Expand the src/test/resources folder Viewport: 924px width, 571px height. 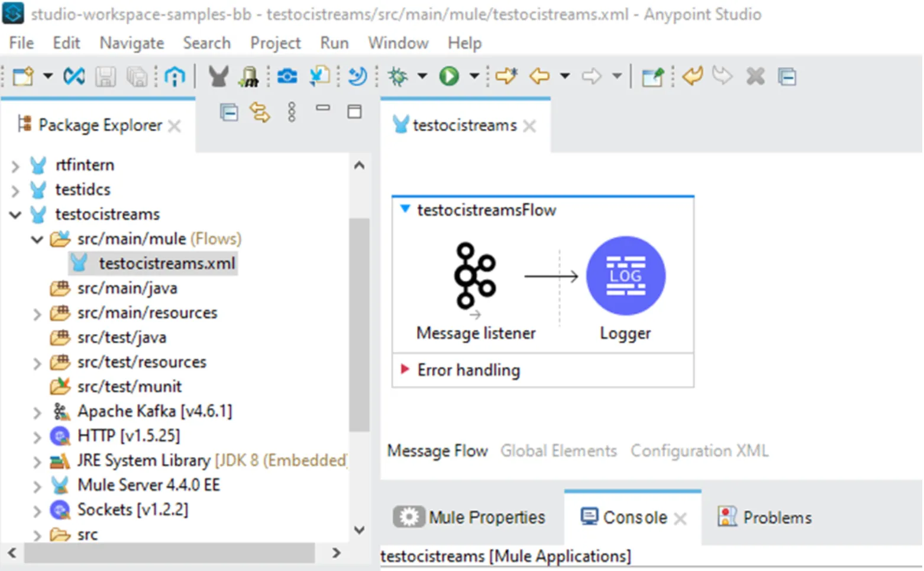tap(37, 363)
